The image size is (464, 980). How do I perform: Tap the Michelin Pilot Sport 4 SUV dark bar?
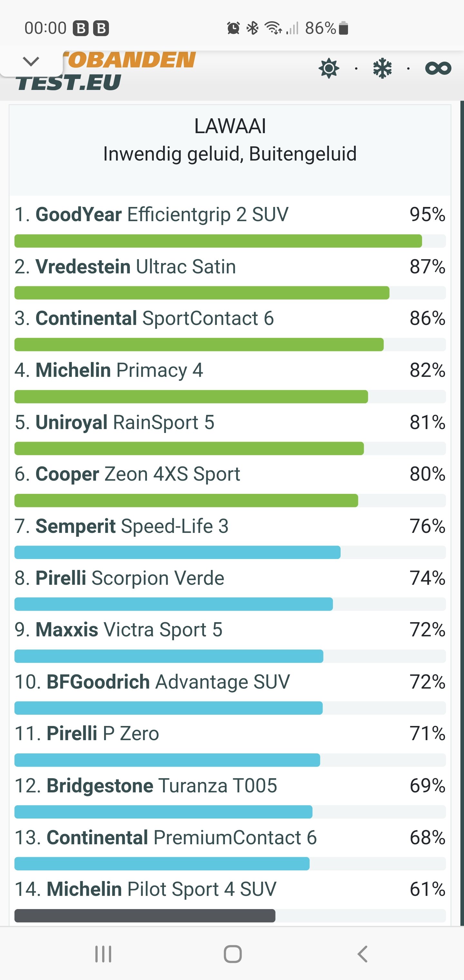tap(145, 916)
